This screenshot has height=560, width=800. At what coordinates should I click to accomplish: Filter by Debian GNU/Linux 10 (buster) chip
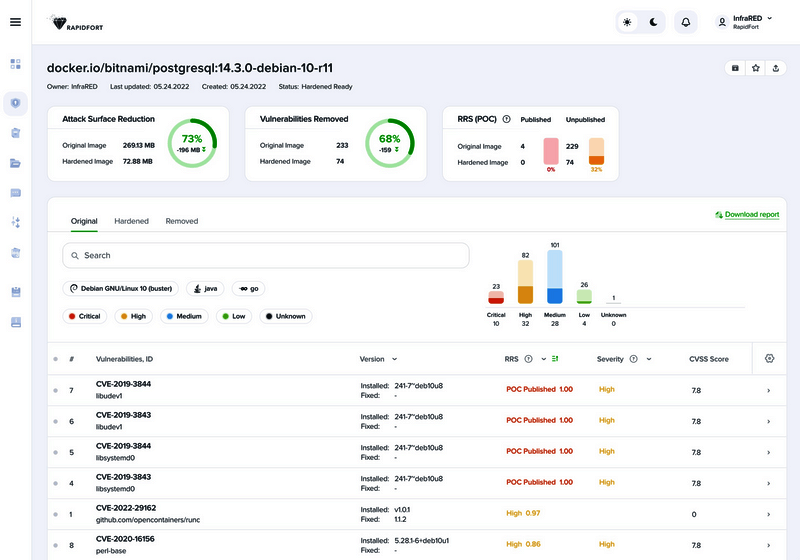(x=120, y=288)
